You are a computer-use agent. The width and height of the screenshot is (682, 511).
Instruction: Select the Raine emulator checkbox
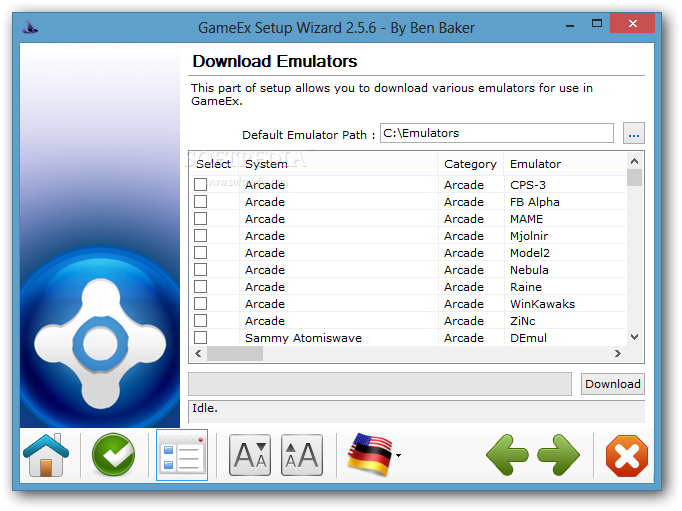[201, 286]
